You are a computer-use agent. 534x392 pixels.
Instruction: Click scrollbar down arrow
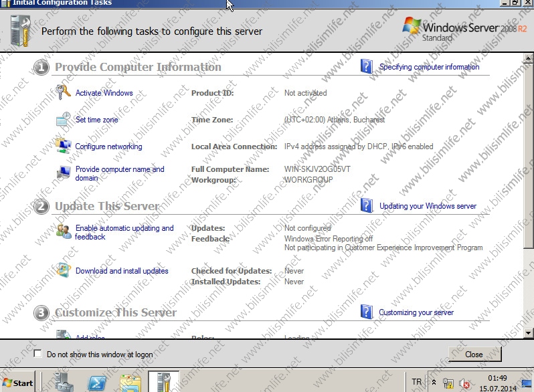click(x=528, y=332)
